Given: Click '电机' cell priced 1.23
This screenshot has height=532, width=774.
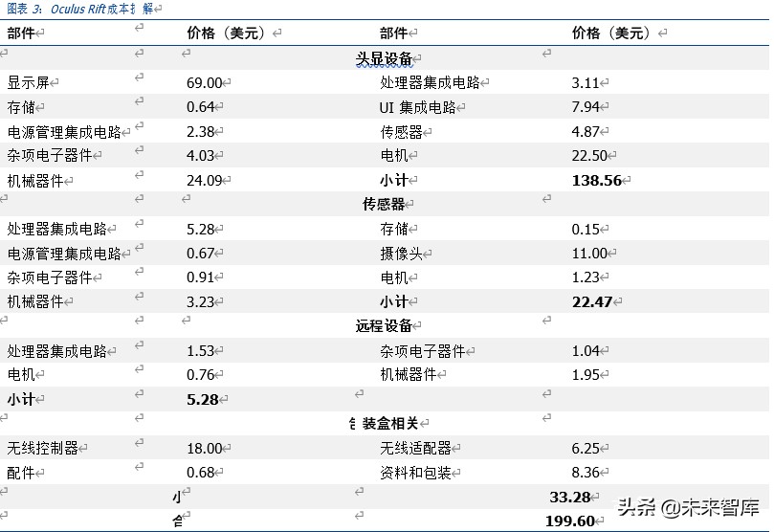Looking at the screenshot, I should pos(393,277).
